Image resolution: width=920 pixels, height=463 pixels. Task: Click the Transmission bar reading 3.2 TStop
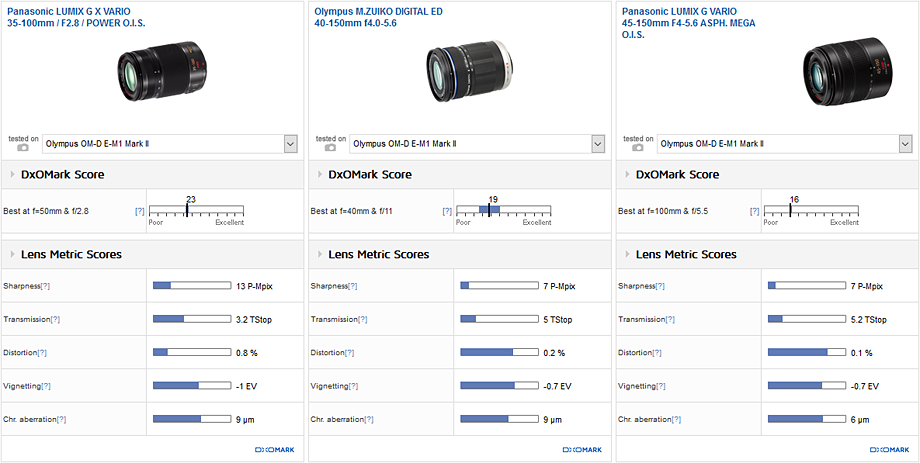coord(192,319)
